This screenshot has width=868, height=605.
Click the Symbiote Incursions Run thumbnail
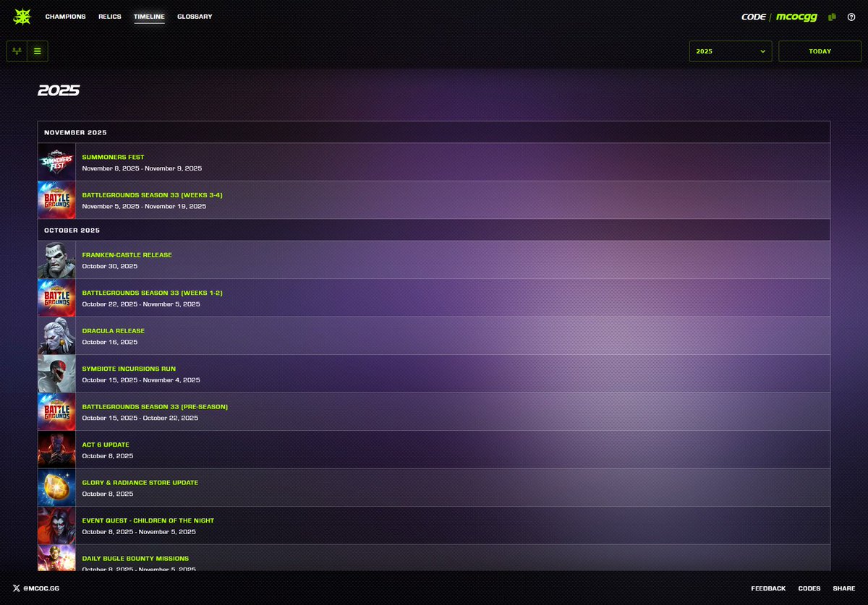56,374
